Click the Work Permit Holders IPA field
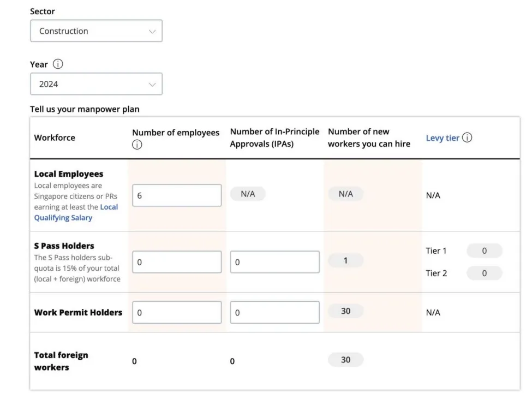Screen dimensions: 532x393 point(274,312)
